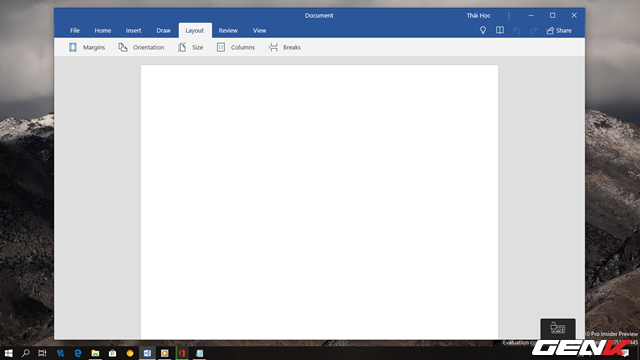Open the Draw tab

pos(163,31)
